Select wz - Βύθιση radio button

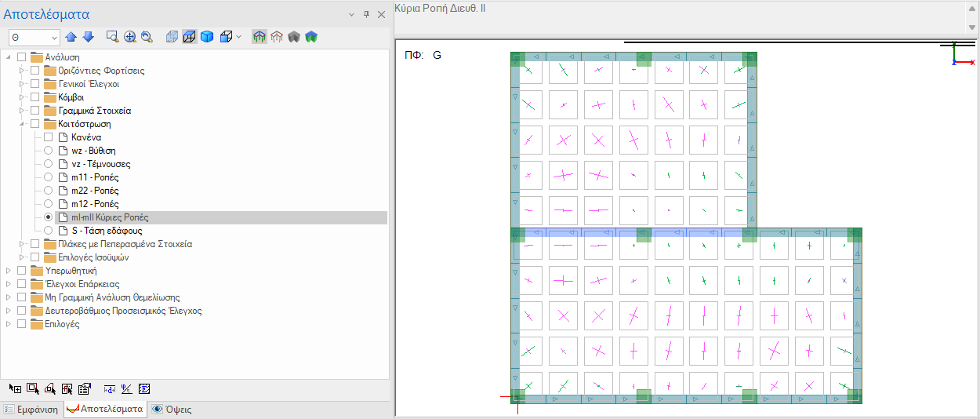pyautogui.click(x=49, y=151)
